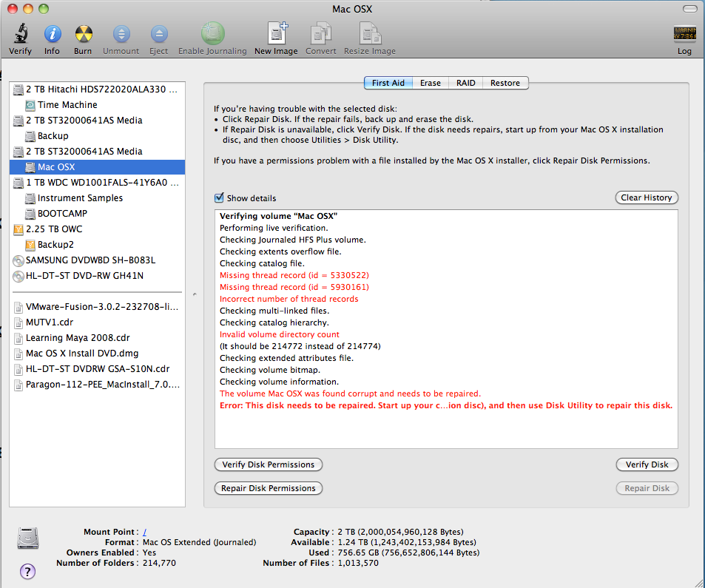Open the Log toolbar icon
The image size is (705, 588).
pos(684,34)
